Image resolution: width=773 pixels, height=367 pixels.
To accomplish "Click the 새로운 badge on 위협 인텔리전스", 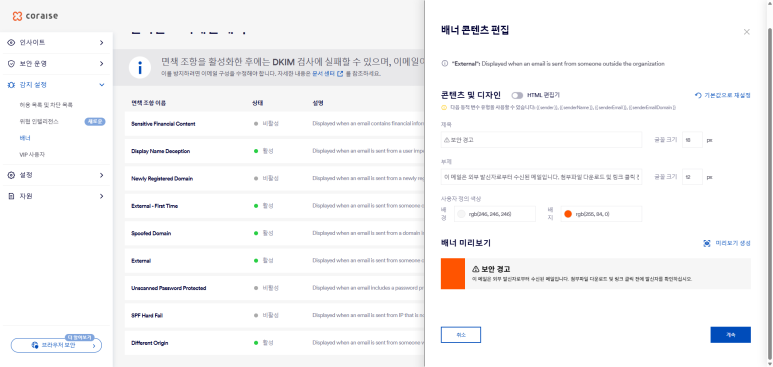I will click(95, 122).
